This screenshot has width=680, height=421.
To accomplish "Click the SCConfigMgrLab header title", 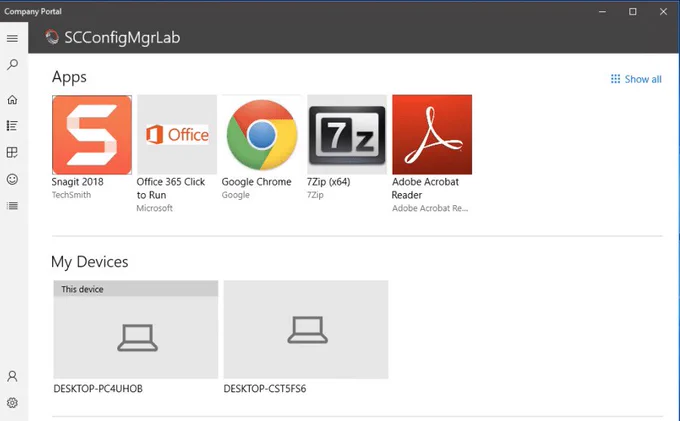I will (122, 38).
